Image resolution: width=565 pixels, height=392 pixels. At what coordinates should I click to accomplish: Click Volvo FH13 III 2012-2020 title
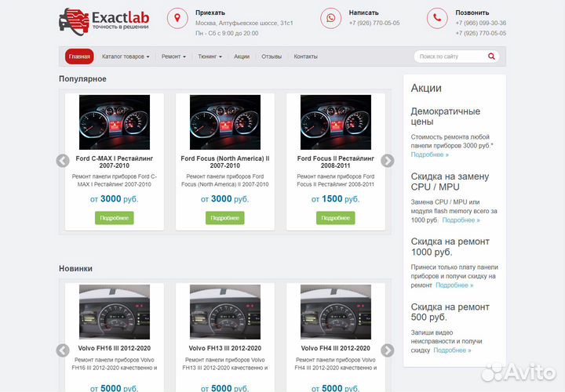coord(225,348)
